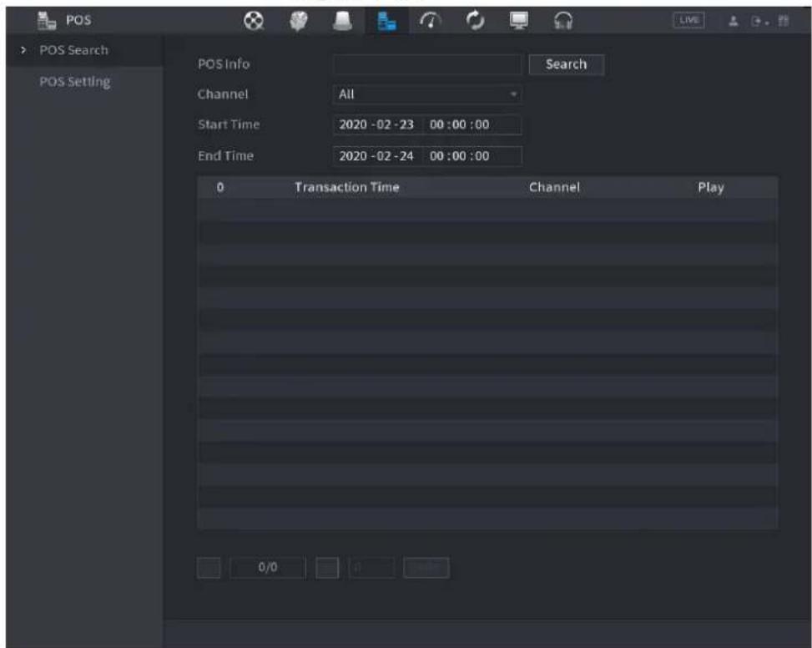
Task: Open the circular-arrows backup icon
Action: click(x=475, y=21)
